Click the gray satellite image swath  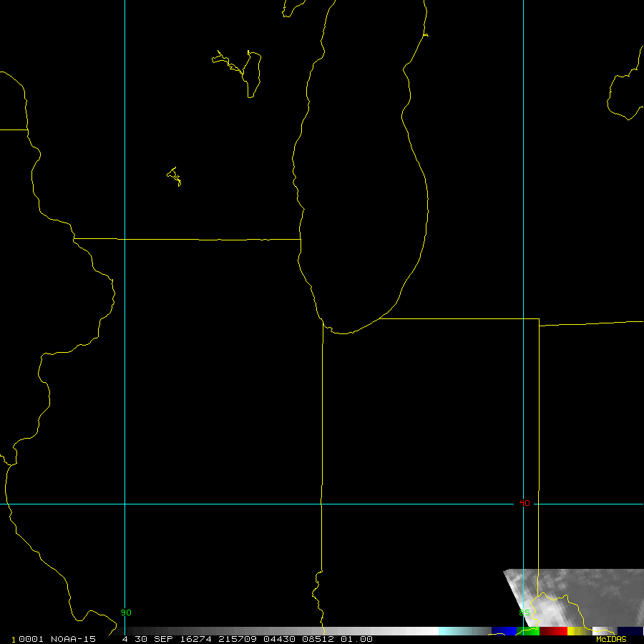coord(583,597)
